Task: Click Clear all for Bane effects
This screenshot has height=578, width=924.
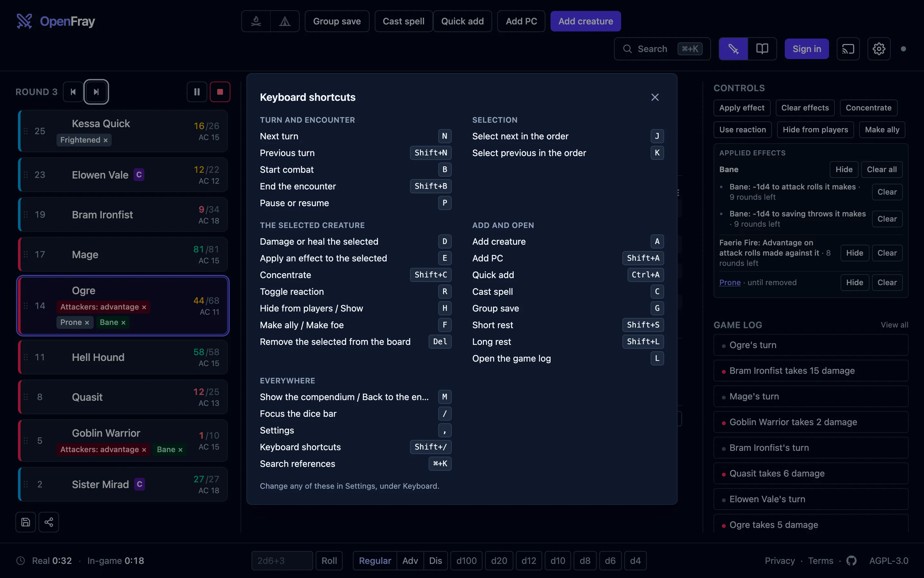Action: [882, 170]
